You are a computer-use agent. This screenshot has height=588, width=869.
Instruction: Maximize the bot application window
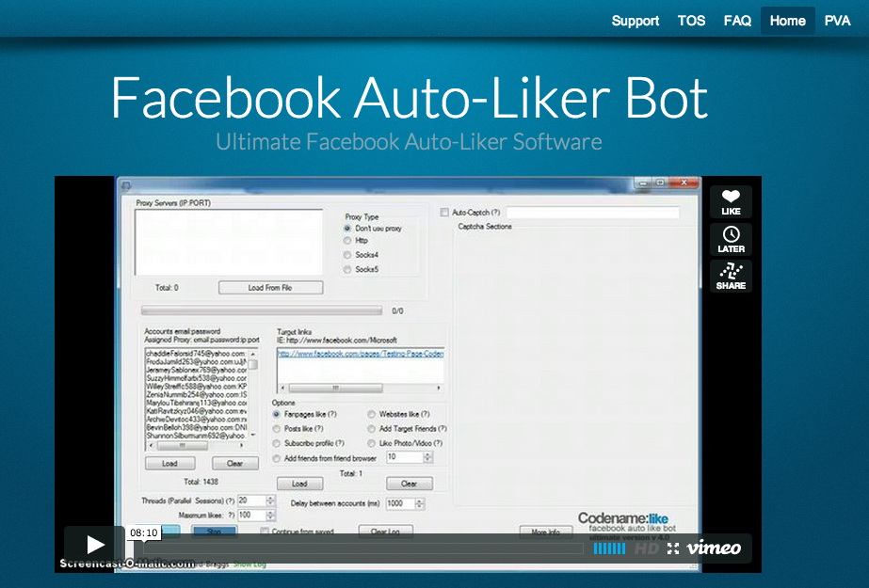point(660,183)
